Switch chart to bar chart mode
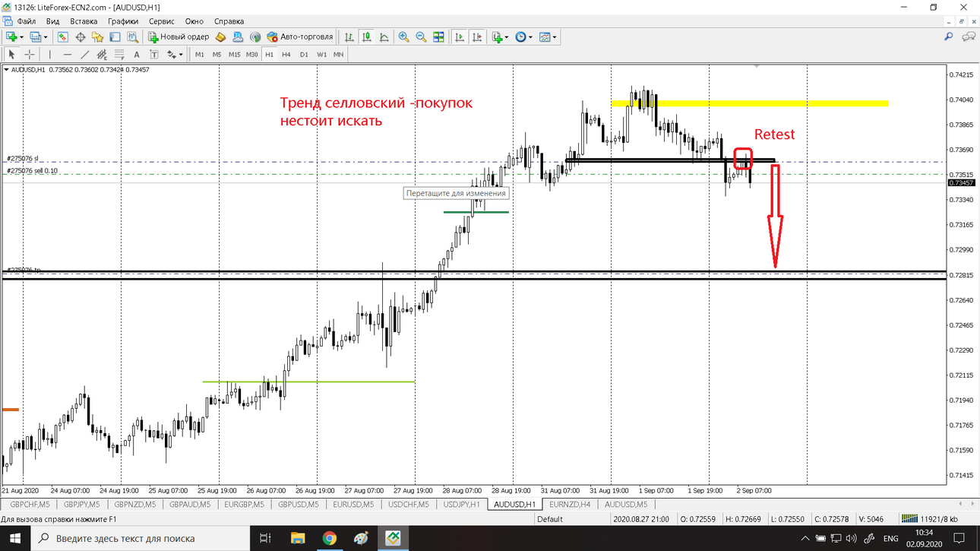This screenshot has width=980, height=551. [x=349, y=36]
